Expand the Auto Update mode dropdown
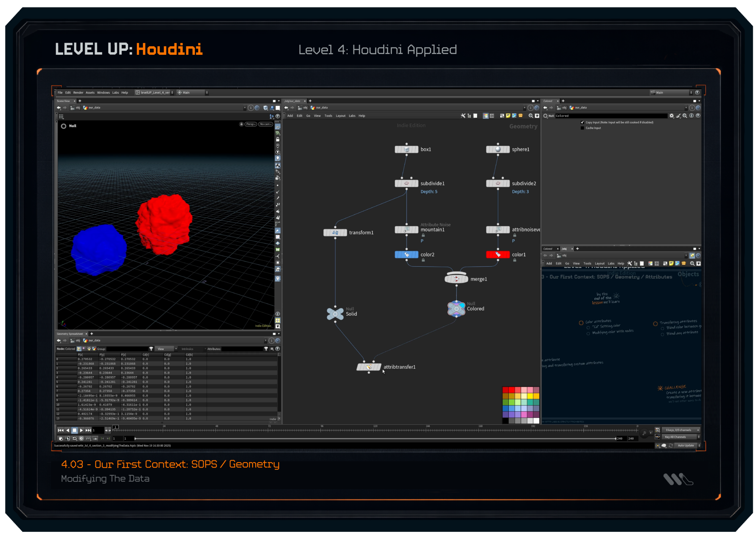Screen dimensions: 756x537 click(688, 446)
